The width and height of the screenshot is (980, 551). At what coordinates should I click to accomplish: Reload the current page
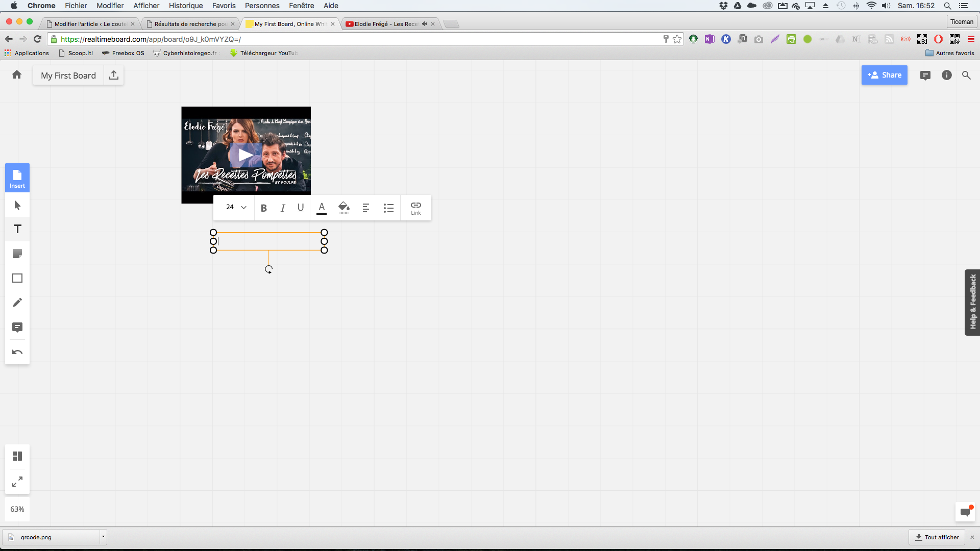[37, 39]
